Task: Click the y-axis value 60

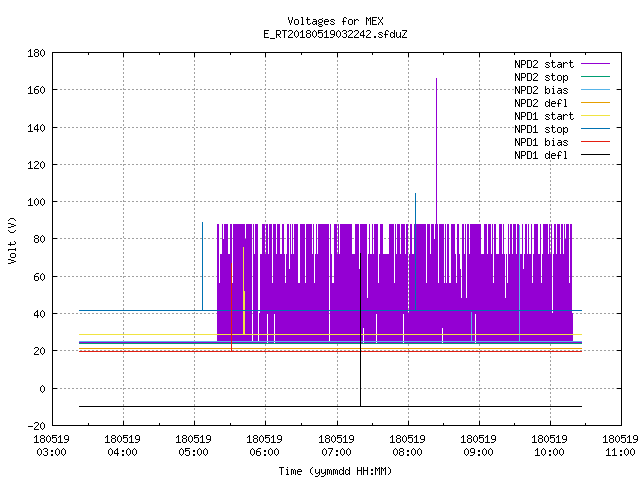Action: [x=39, y=277]
